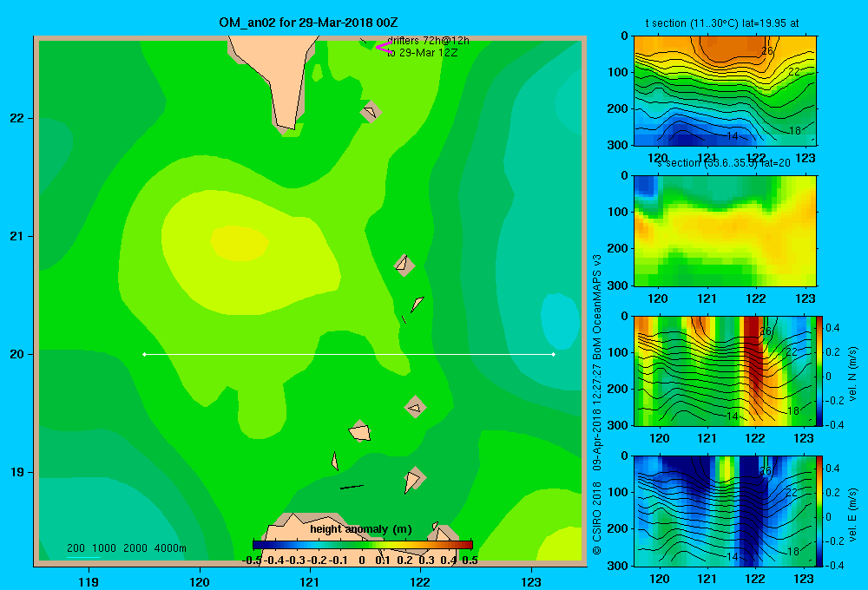868x590 pixels.
Task: Open the northward velocity section plot
Action: pos(725,370)
